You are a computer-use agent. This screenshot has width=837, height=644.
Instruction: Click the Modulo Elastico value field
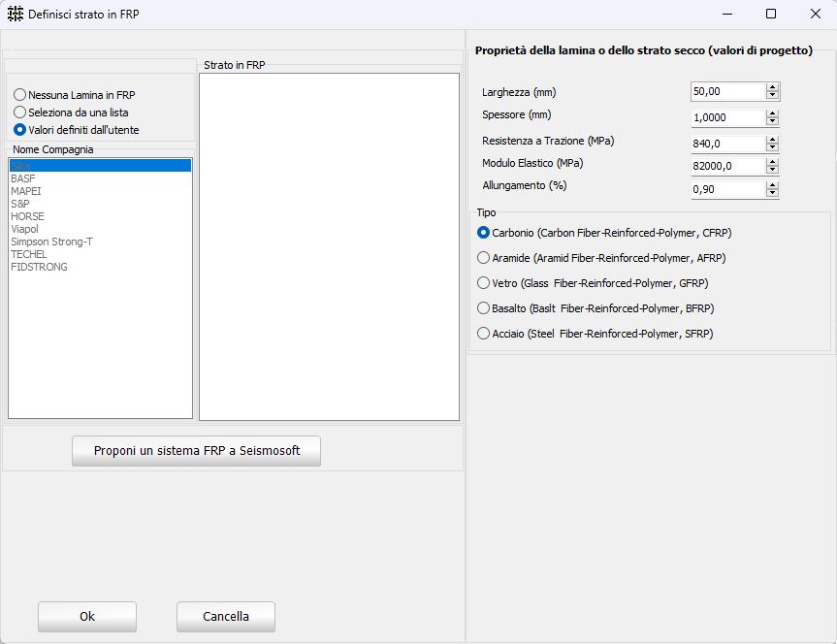(728, 166)
